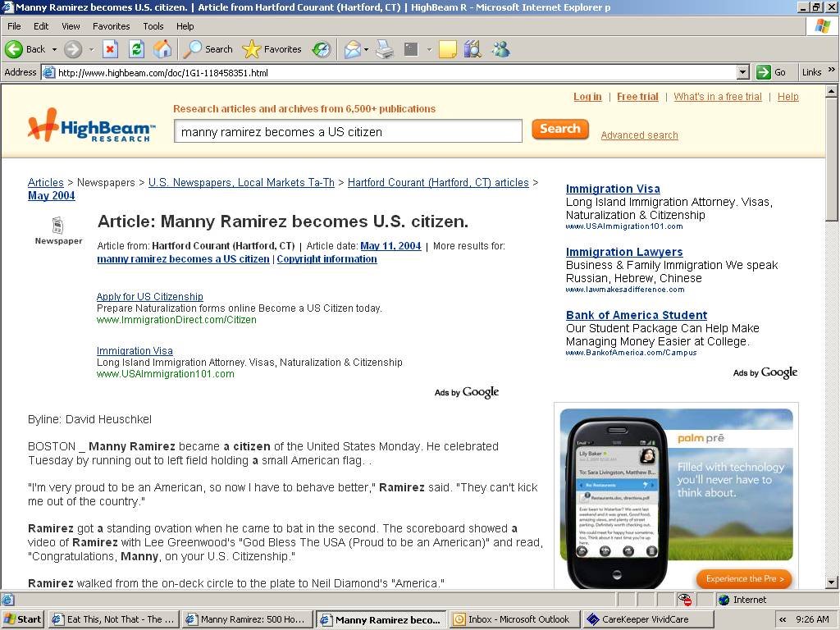This screenshot has height=630, width=840.
Task: Open the Bank of America Student ad
Action: pyautogui.click(x=637, y=315)
